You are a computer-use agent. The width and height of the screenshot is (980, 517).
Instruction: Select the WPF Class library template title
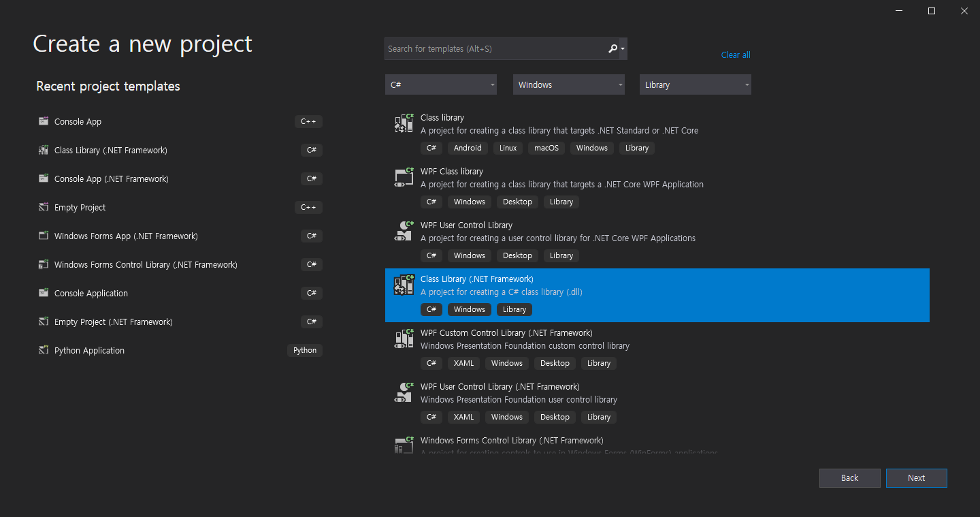coord(452,171)
